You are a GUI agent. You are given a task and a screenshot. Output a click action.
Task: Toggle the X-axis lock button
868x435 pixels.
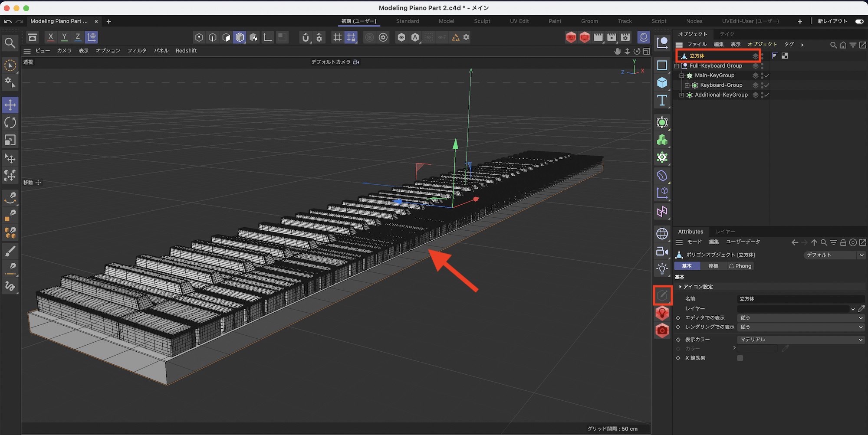[x=51, y=37]
